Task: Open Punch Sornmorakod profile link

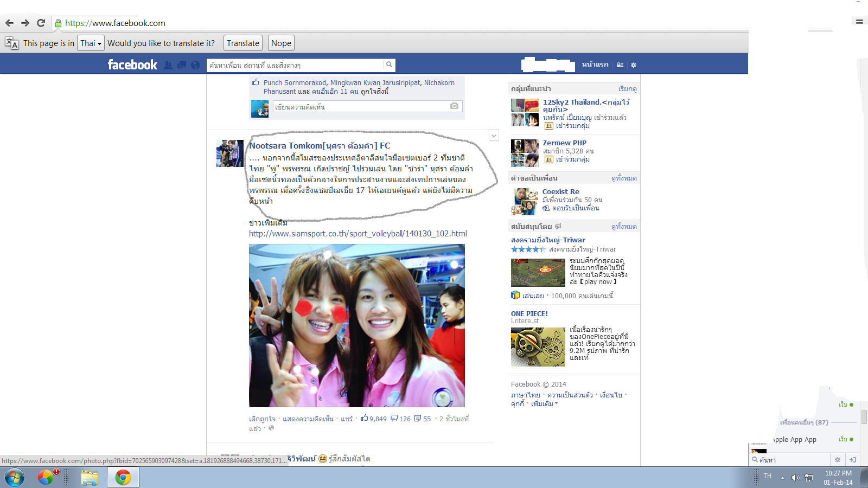Action: pos(295,83)
